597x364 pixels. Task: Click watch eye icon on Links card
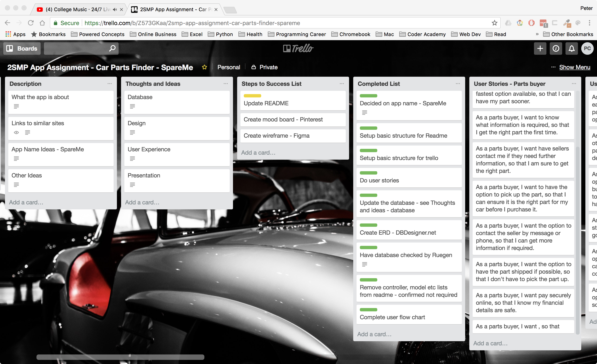coord(16,133)
